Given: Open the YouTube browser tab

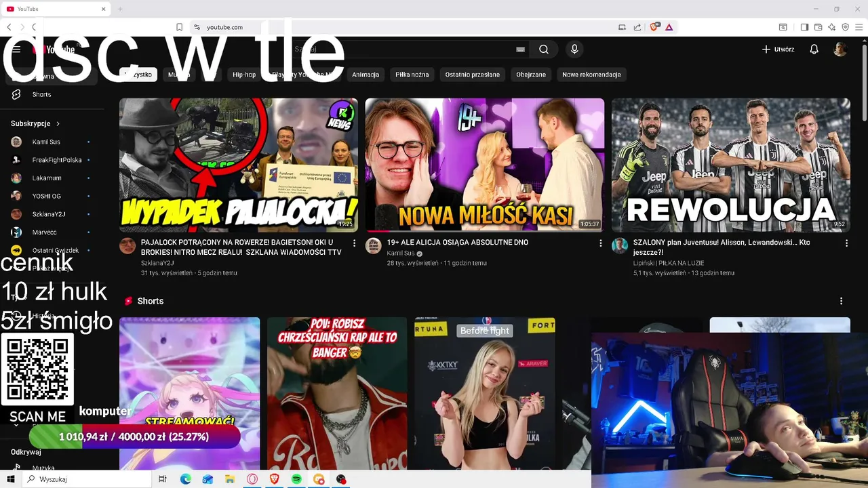Looking at the screenshot, I should coord(56,9).
